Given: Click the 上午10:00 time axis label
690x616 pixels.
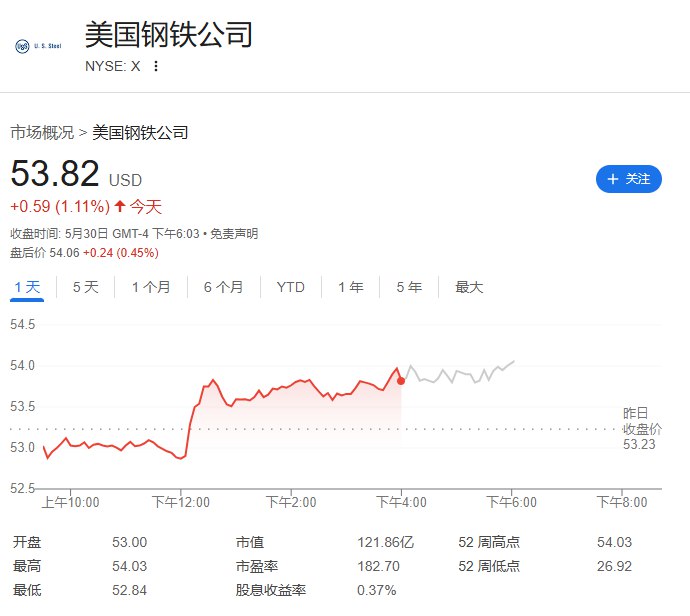Looking at the screenshot, I should 70,502.
